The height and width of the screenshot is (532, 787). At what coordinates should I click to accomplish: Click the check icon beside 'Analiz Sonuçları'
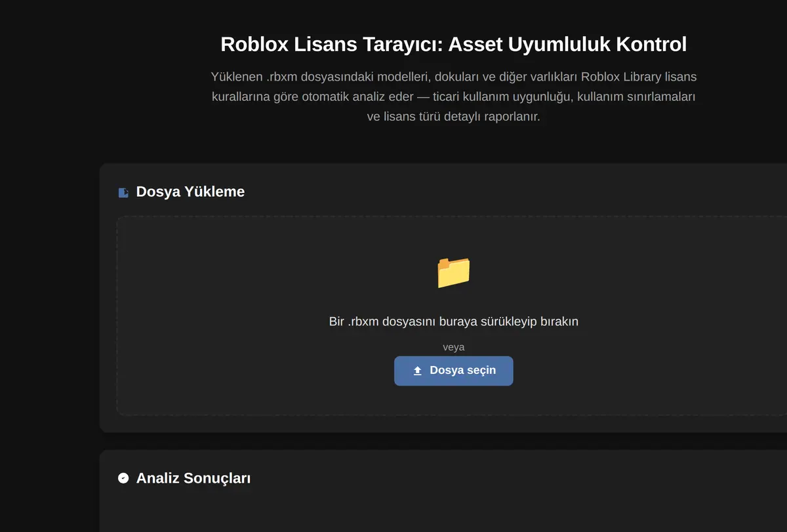[123, 478]
